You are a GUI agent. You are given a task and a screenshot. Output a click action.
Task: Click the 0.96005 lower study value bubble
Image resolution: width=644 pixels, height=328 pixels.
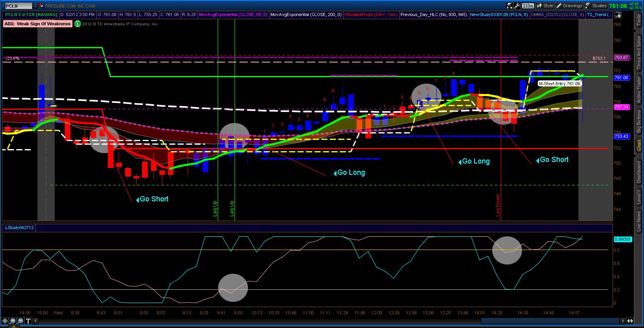[623, 239]
